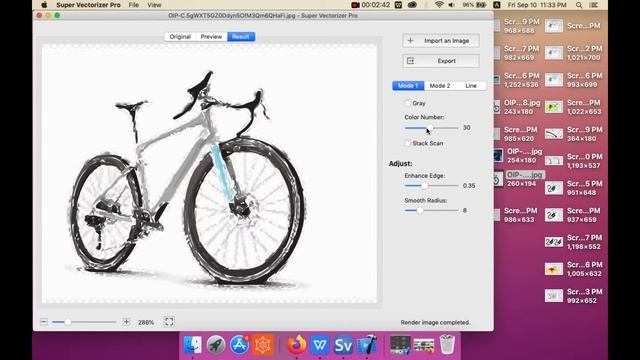Open the Trash in the Dock
The height and width of the screenshot is (360, 640).
click(x=447, y=345)
